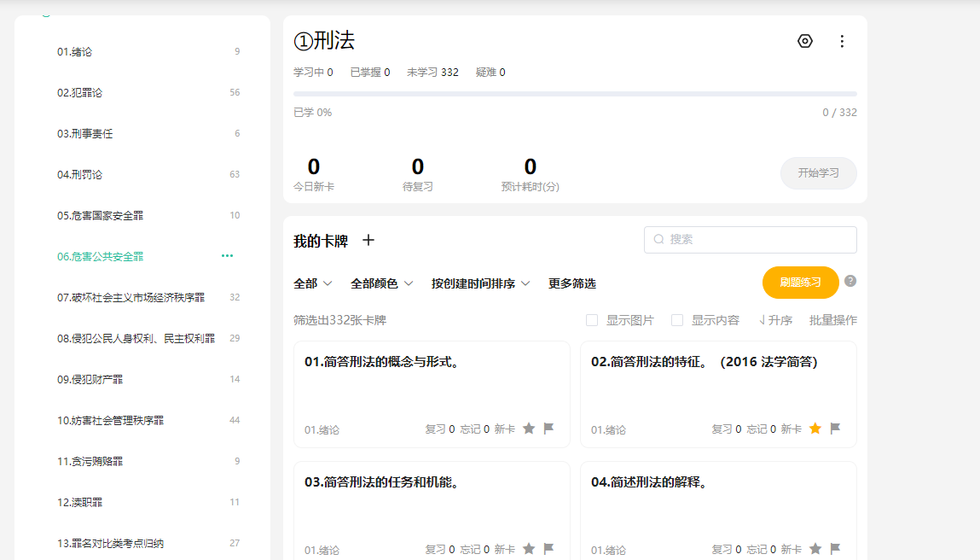Toggle 升序 sort order
Viewport: 980px width, 560px height.
click(x=775, y=320)
